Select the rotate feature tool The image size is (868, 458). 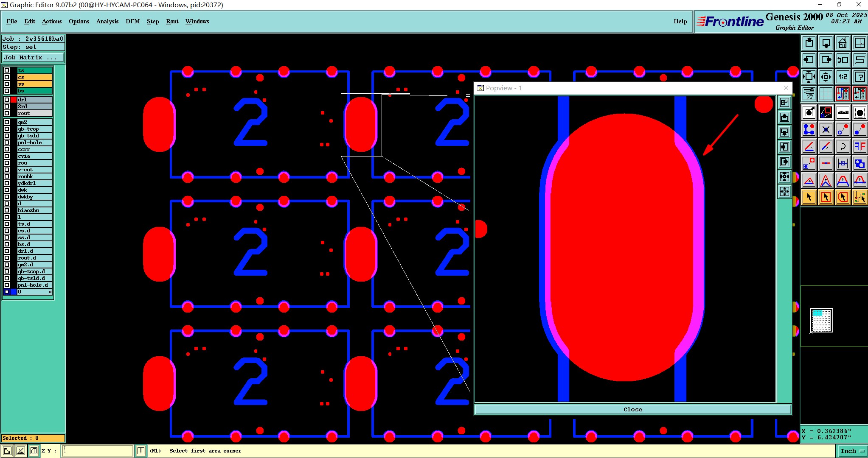[843, 146]
